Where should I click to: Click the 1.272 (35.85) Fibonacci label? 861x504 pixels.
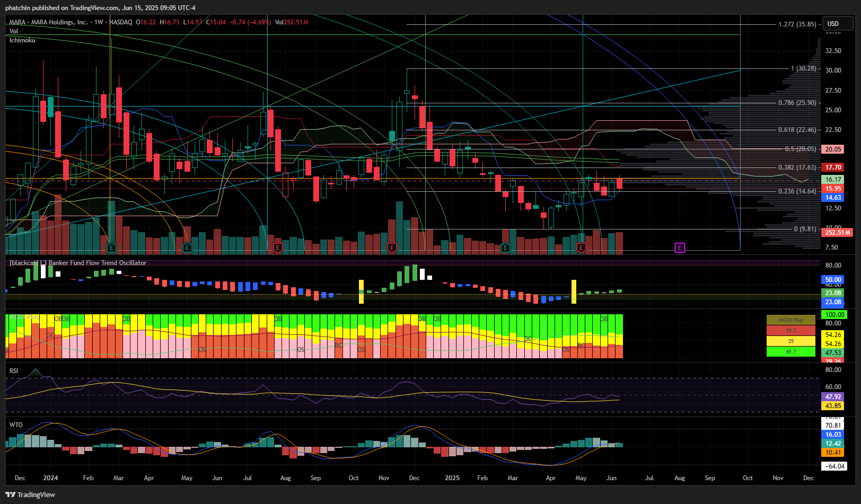[797, 24]
